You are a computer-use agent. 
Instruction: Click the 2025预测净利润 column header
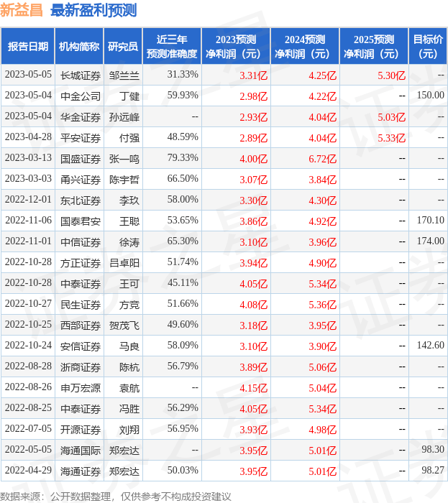coord(374,46)
